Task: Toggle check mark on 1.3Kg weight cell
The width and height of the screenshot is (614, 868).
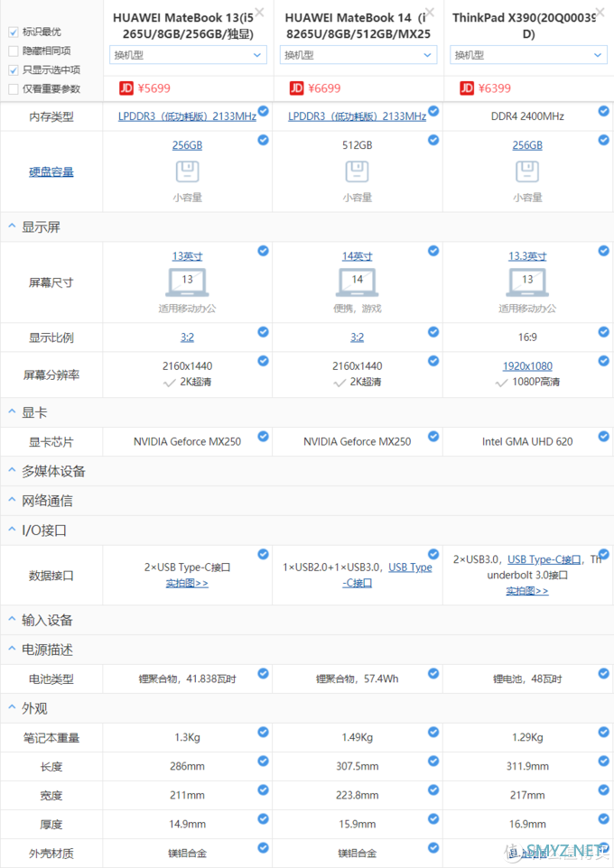Action: pos(264,732)
